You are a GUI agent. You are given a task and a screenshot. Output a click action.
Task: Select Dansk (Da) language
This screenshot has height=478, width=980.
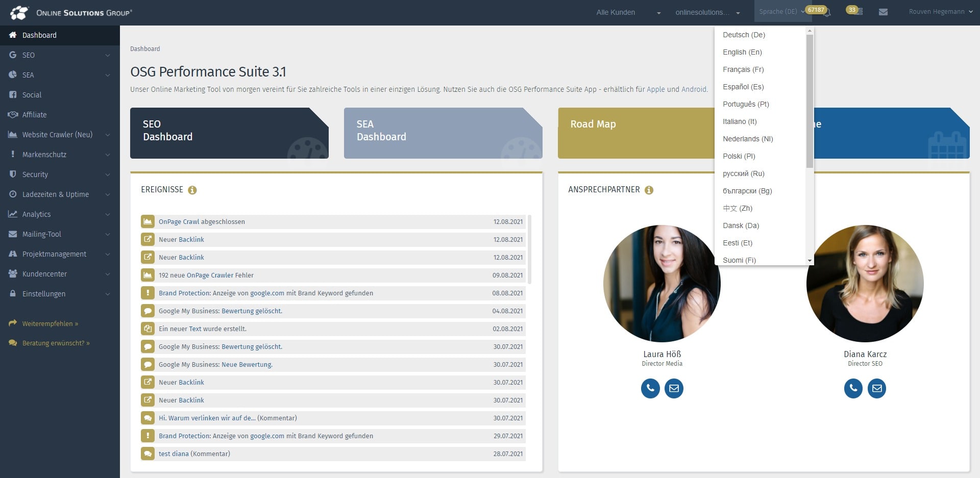tap(761, 225)
